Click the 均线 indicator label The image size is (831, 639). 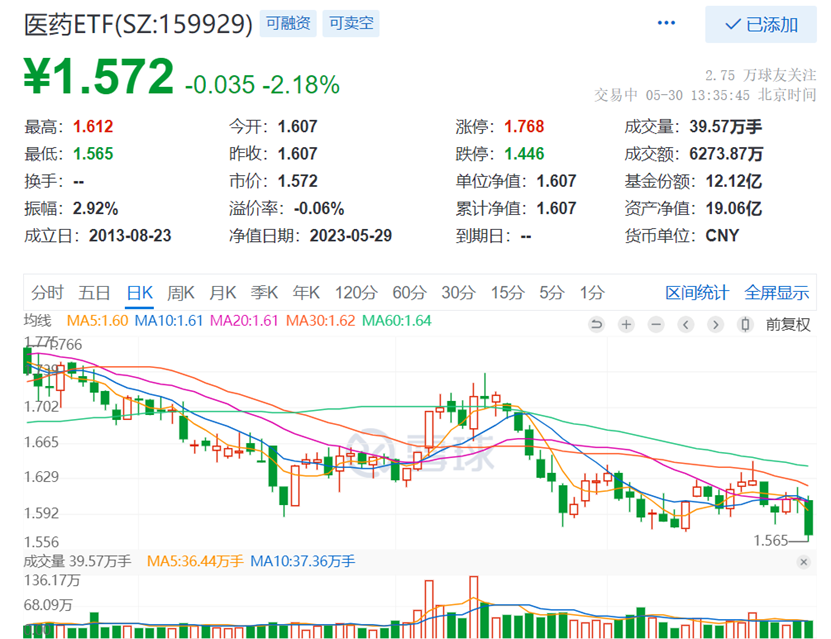pyautogui.click(x=38, y=321)
